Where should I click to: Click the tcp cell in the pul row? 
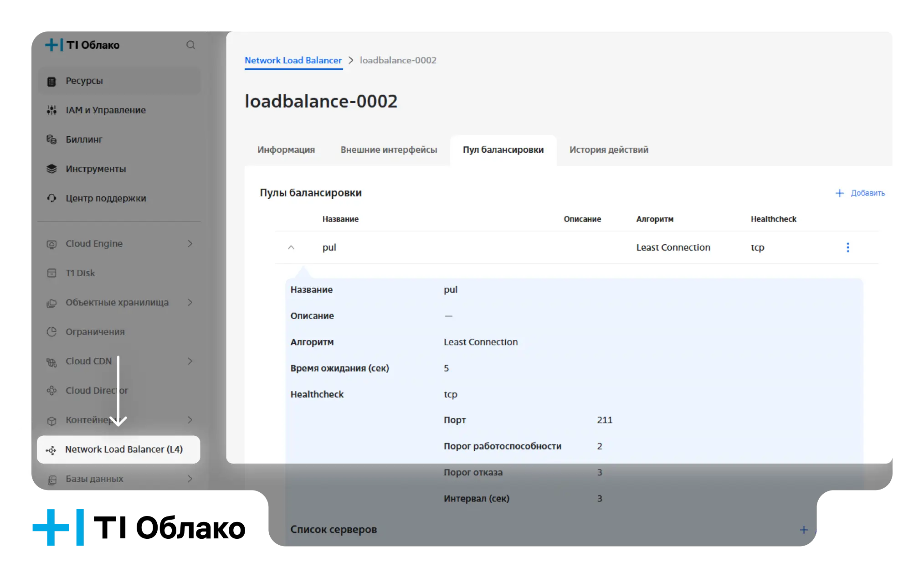point(757,248)
